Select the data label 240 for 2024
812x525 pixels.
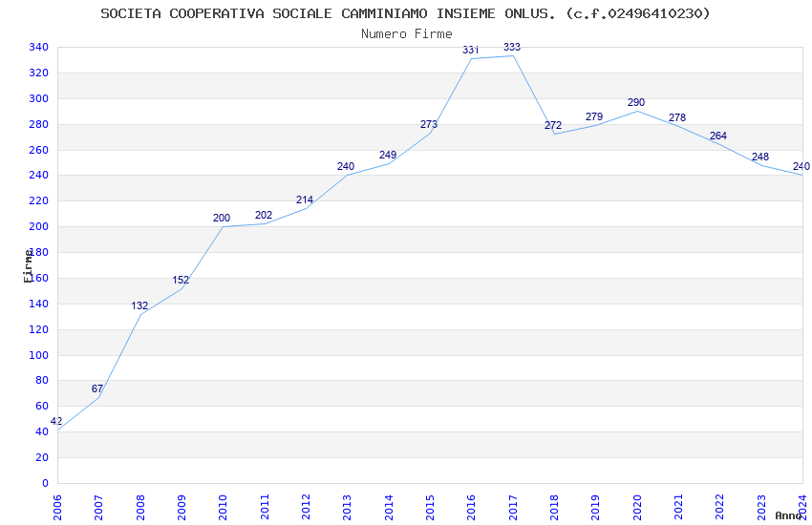point(801,166)
